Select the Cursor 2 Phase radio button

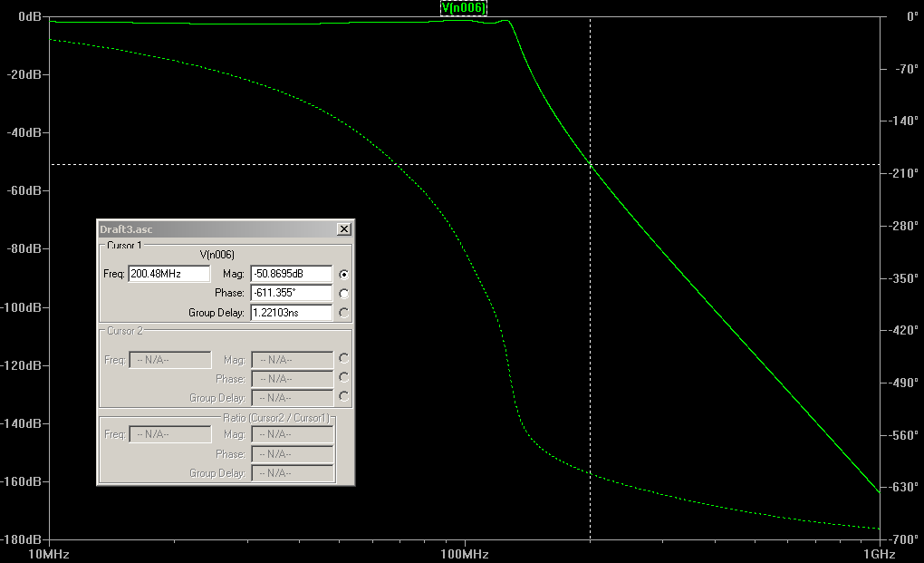(344, 378)
